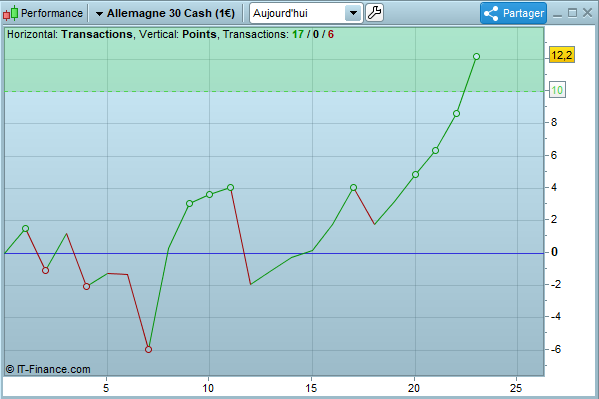Select the green point at transaction 10

(209, 195)
